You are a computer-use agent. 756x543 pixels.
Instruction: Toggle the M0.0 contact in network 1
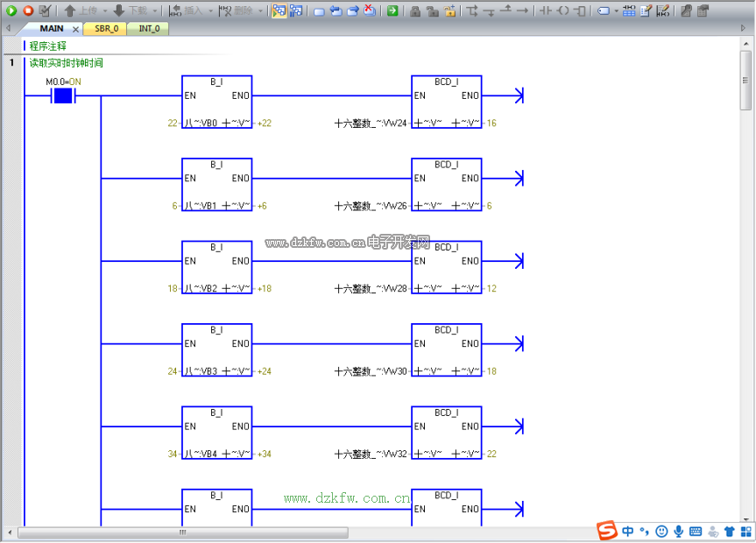click(62, 95)
